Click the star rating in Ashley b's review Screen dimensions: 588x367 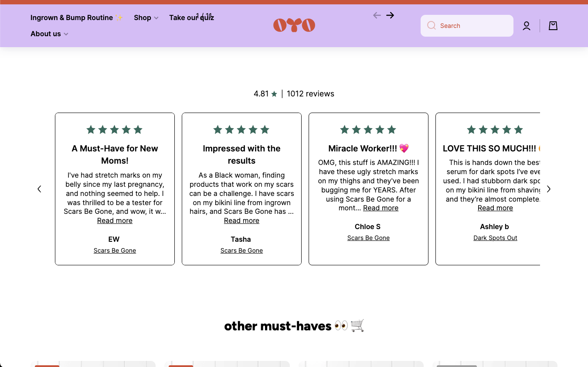point(495,130)
